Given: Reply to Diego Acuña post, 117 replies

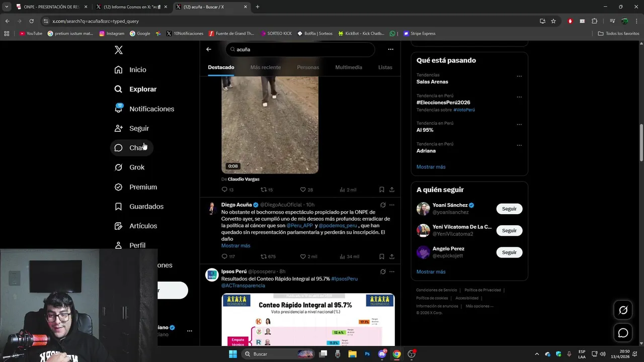Looking at the screenshot, I should (228, 256).
